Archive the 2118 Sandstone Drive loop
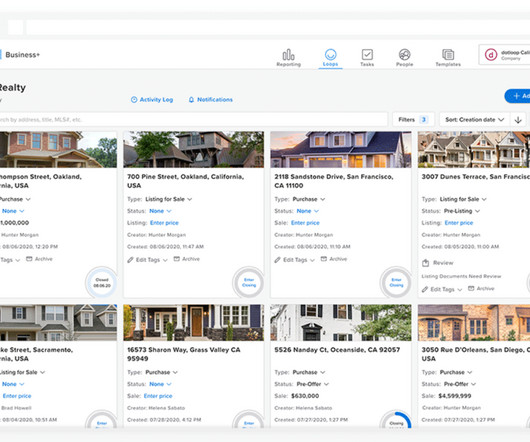Screen dimensions: 530x442 tap(334, 259)
